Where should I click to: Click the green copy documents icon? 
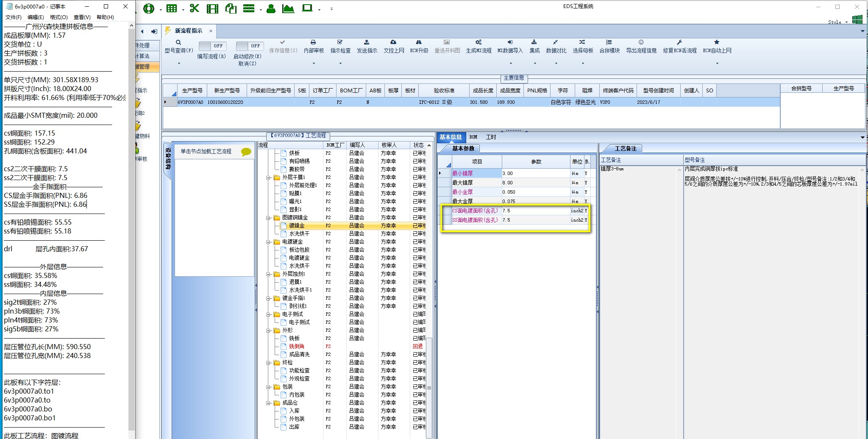(x=231, y=8)
